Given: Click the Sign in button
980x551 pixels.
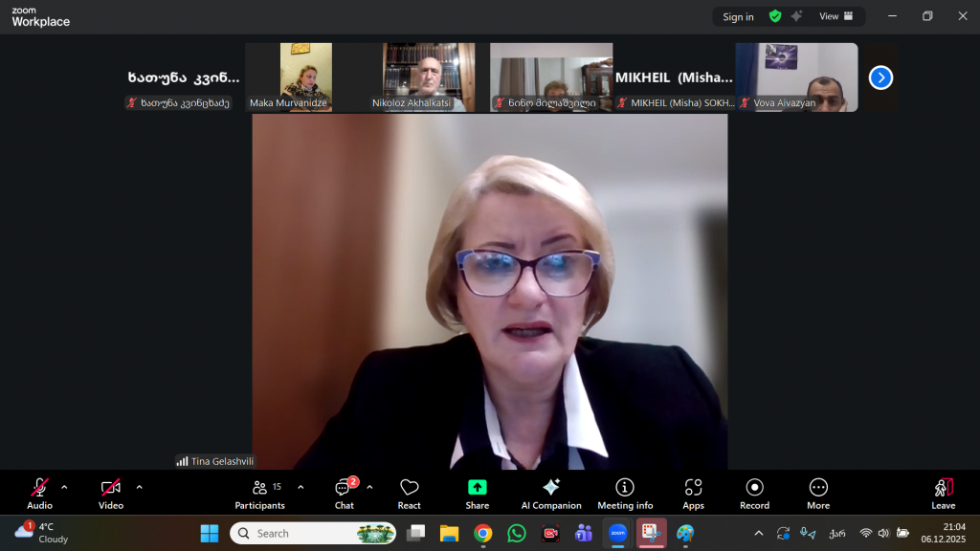Looking at the screenshot, I should pyautogui.click(x=738, y=16).
